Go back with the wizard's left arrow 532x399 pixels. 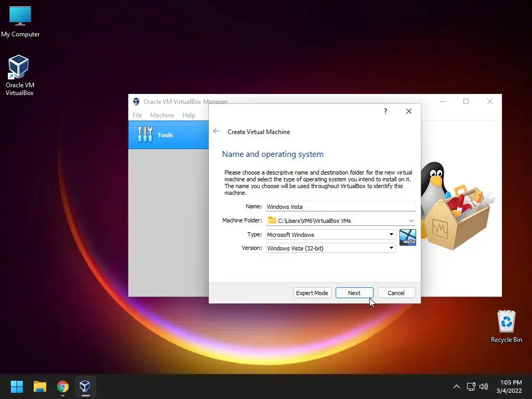216,131
